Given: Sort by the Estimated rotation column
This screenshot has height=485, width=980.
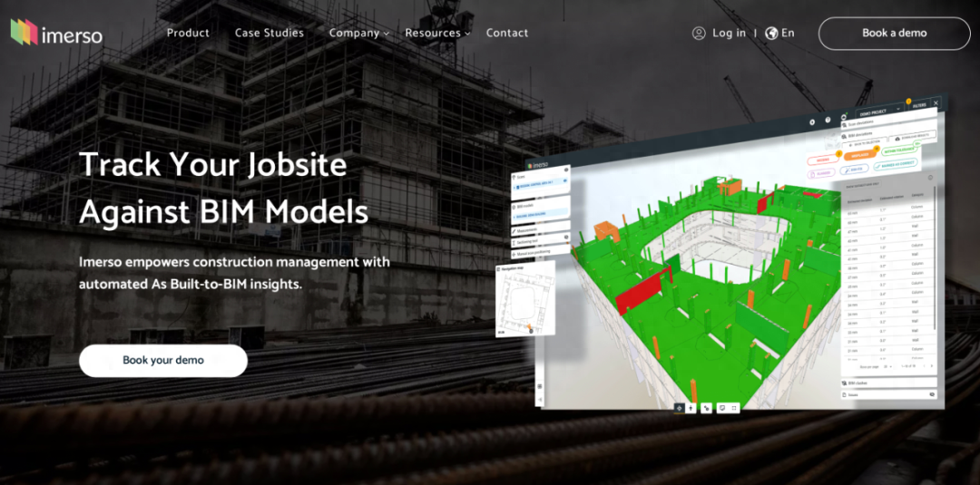Looking at the screenshot, I should tap(892, 197).
